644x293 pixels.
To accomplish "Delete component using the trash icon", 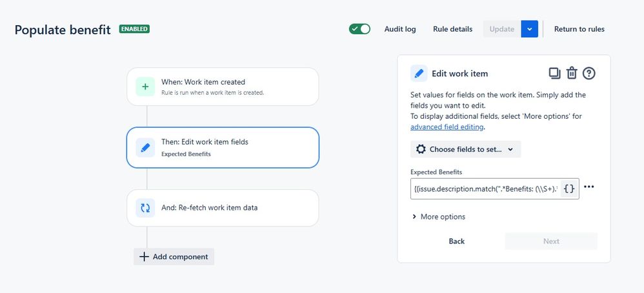I will point(572,73).
